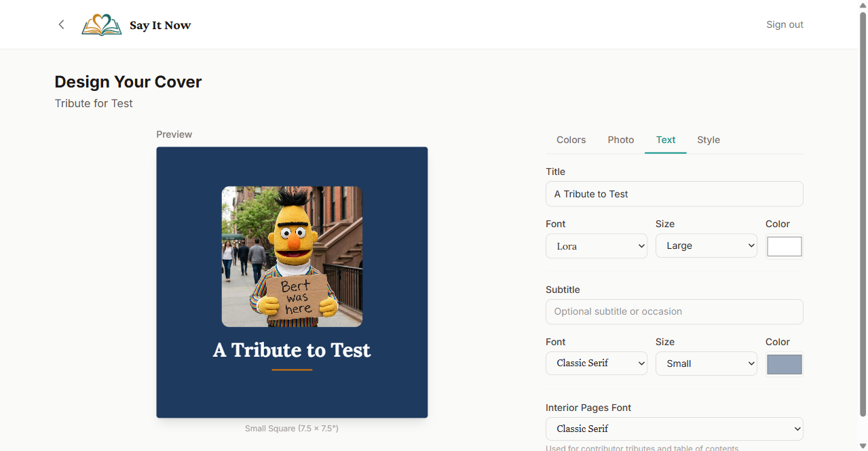Click inside the Title text field
This screenshot has width=868, height=451.
(674, 194)
